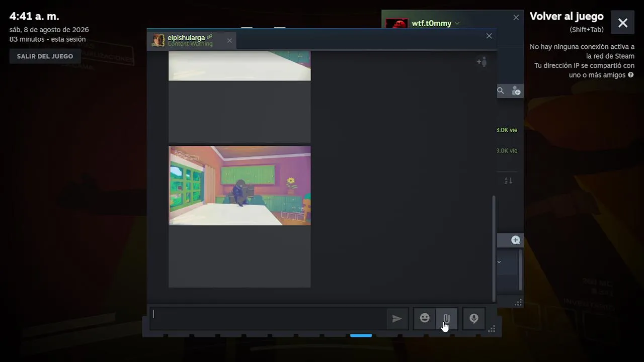Image resolution: width=644 pixels, height=362 pixels.
Task: Change the friends list sort order
Action: 508,180
